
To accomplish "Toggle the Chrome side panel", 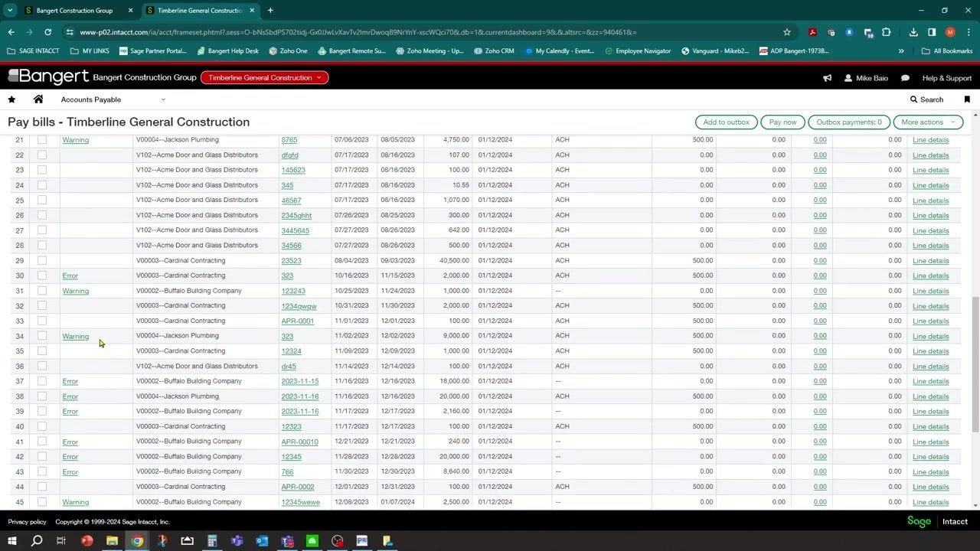I will [x=932, y=32].
